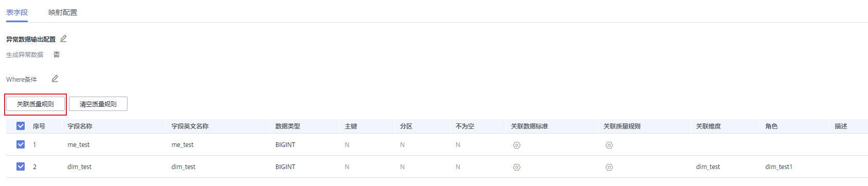This screenshot has width=868, height=186.
Task: Click the 清空质量规则 button
Action: [x=98, y=104]
